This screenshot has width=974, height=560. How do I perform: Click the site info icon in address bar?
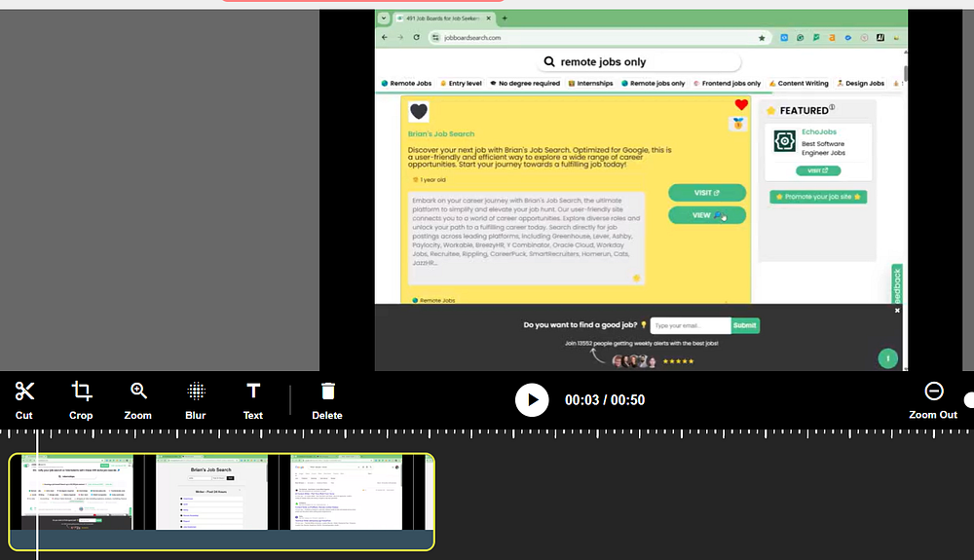[435, 38]
